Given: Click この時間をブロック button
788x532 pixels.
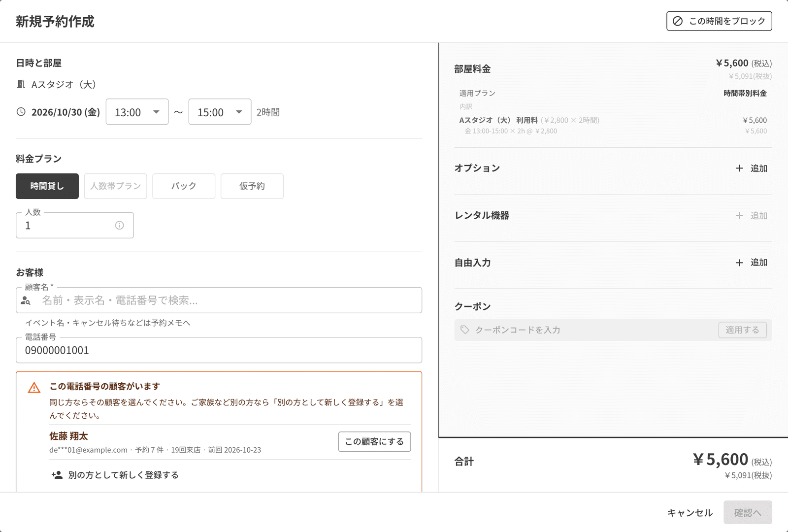Looking at the screenshot, I should click(719, 21).
